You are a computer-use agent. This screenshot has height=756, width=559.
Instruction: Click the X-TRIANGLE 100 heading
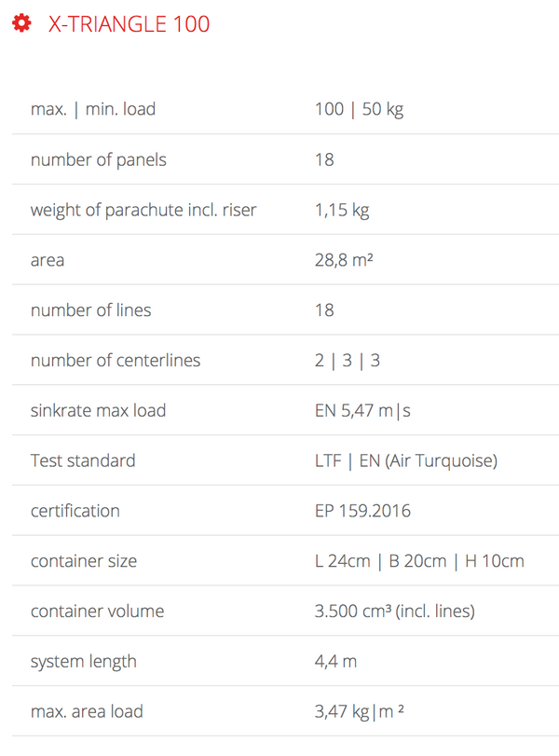pyautogui.click(x=130, y=24)
